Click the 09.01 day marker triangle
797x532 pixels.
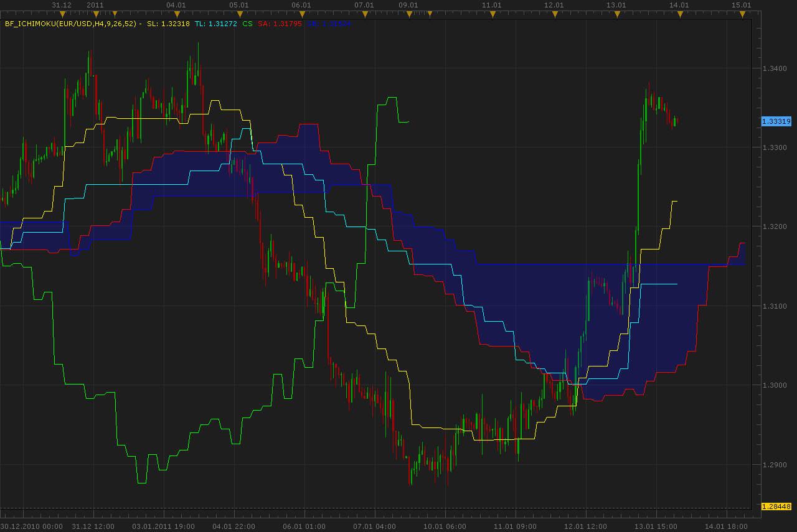(409, 14)
